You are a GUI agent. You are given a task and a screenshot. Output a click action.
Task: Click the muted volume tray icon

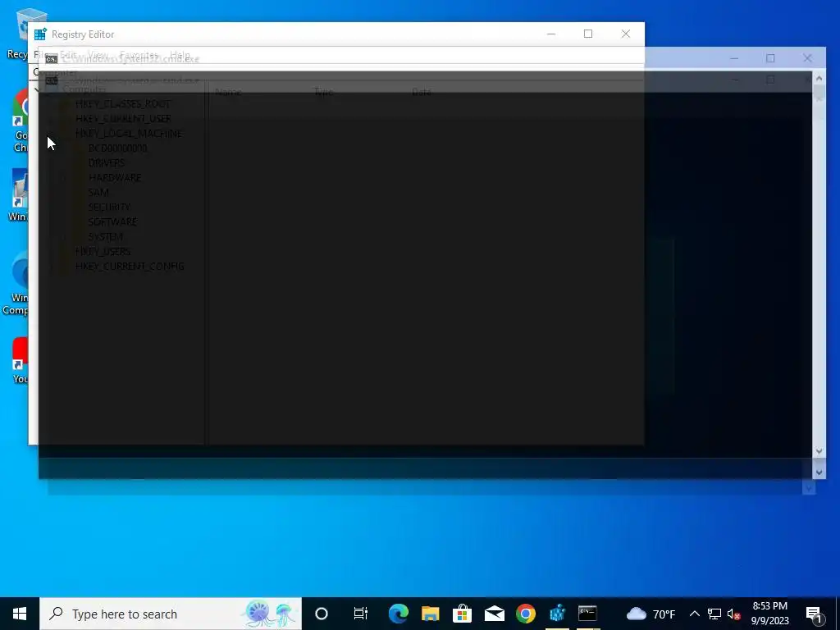733,614
